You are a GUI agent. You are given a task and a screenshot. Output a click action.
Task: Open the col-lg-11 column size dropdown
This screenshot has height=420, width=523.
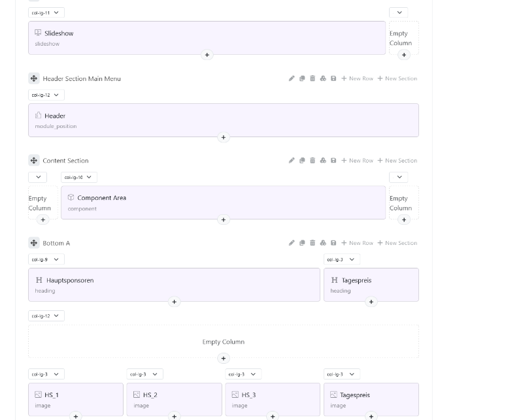click(46, 12)
